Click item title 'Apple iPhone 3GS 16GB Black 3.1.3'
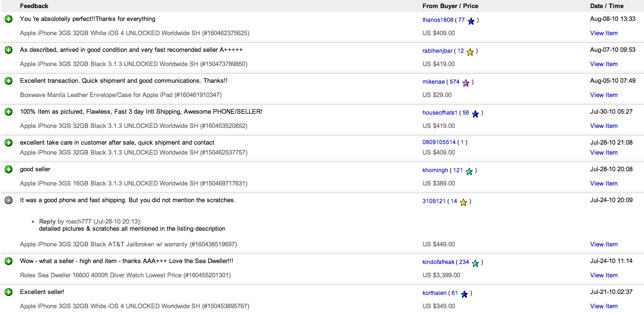Viewport: 644px width, 313px height. pos(133,184)
